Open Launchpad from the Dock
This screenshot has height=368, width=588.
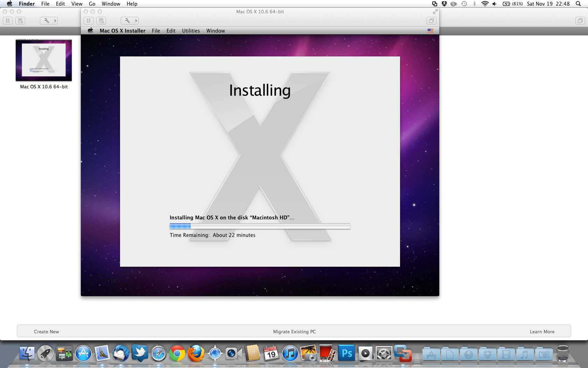45,353
